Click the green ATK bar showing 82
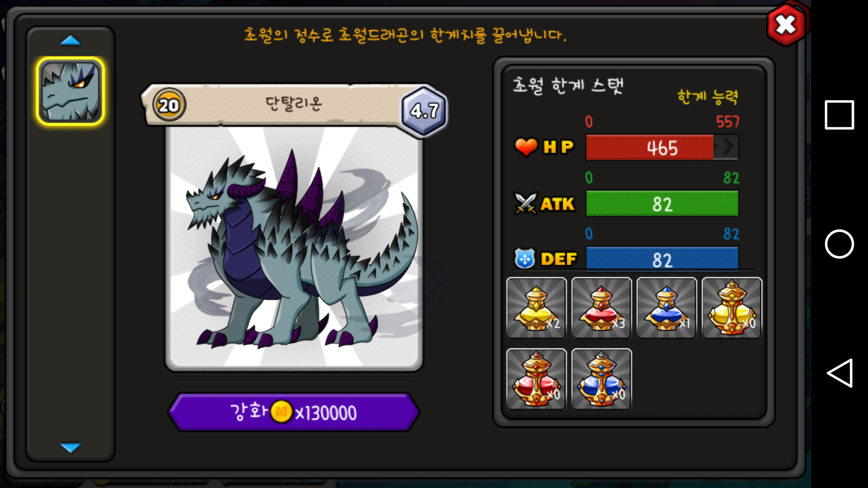Viewport: 868px width, 488px height. click(662, 203)
